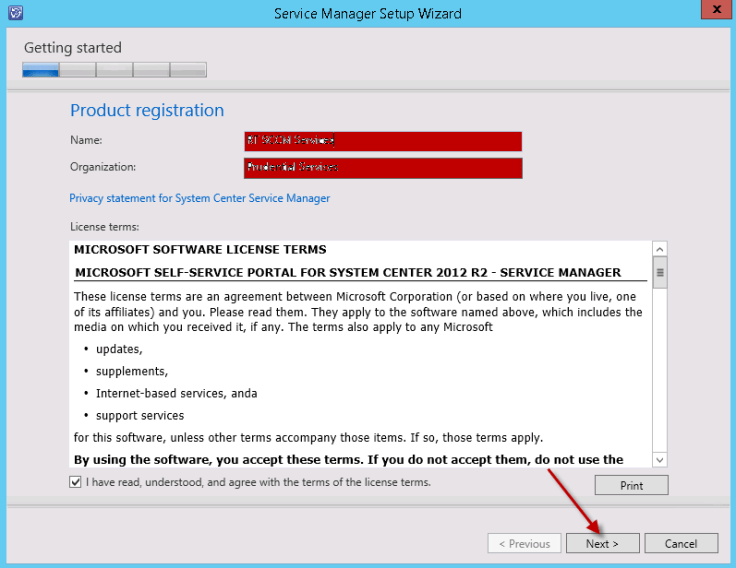Click the Service Manager icon in title bar
Screen dimensions: 736x568
14,13
